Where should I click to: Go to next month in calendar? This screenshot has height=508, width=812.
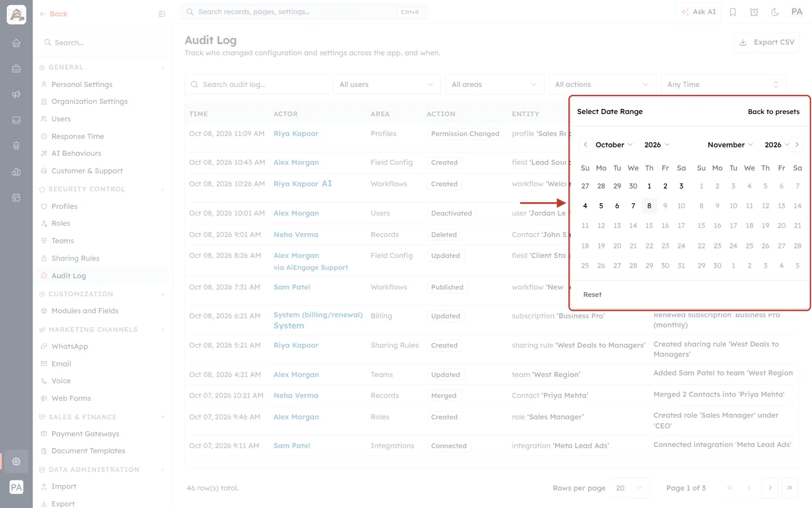tap(797, 144)
